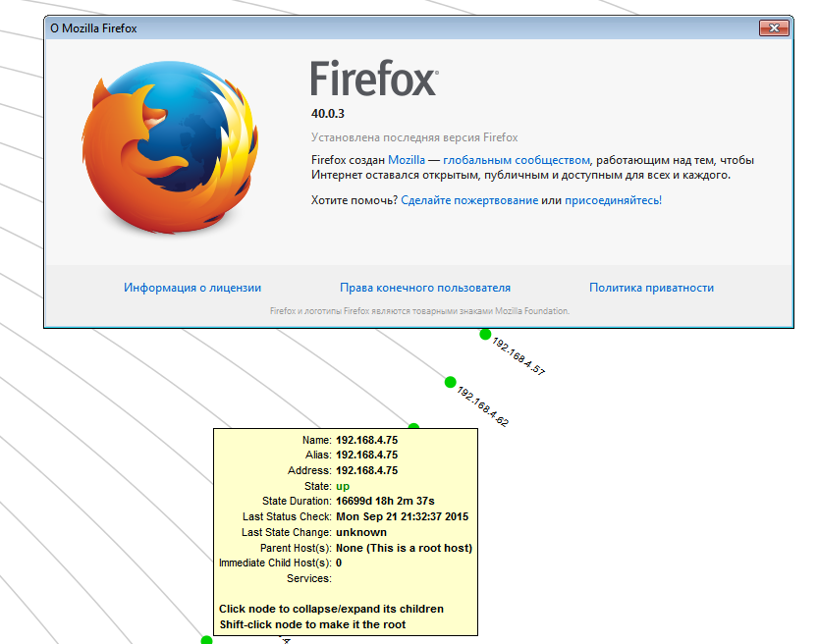Click the green node above the yellow tooltip
Screen dimensions: 818x644
pos(413,428)
